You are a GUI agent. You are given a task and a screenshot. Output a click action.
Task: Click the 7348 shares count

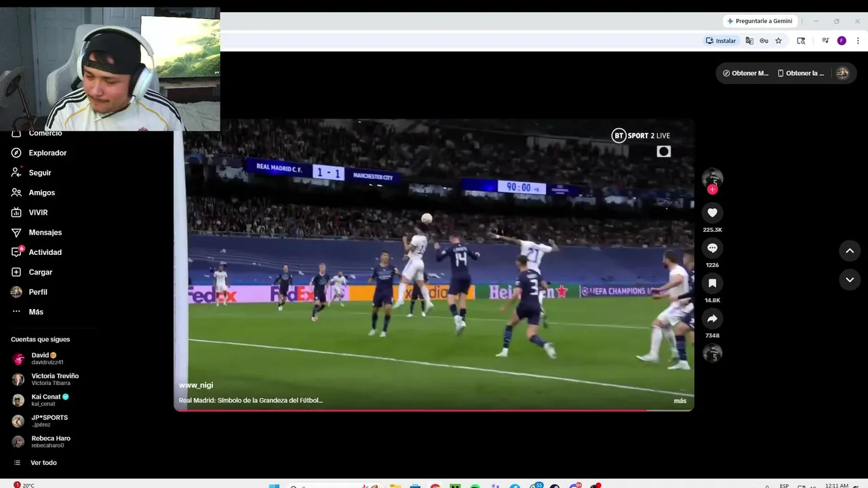[x=712, y=335]
